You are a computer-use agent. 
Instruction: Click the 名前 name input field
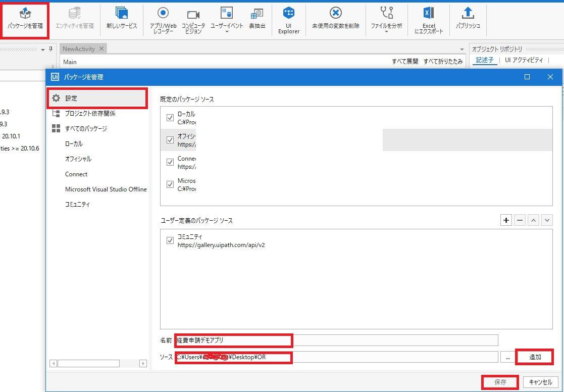point(336,340)
